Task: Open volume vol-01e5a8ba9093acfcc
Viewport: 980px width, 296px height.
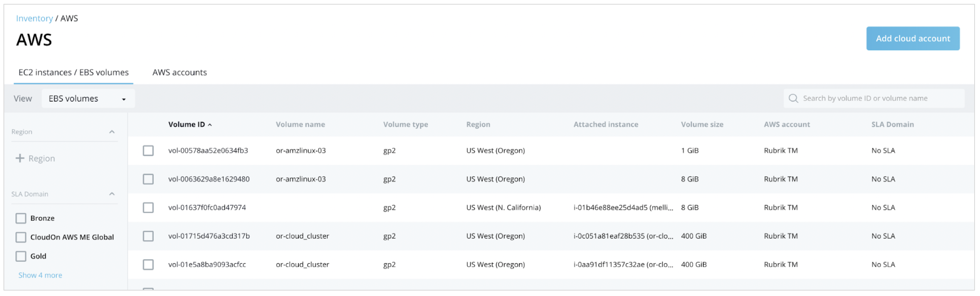Action: 207,265
